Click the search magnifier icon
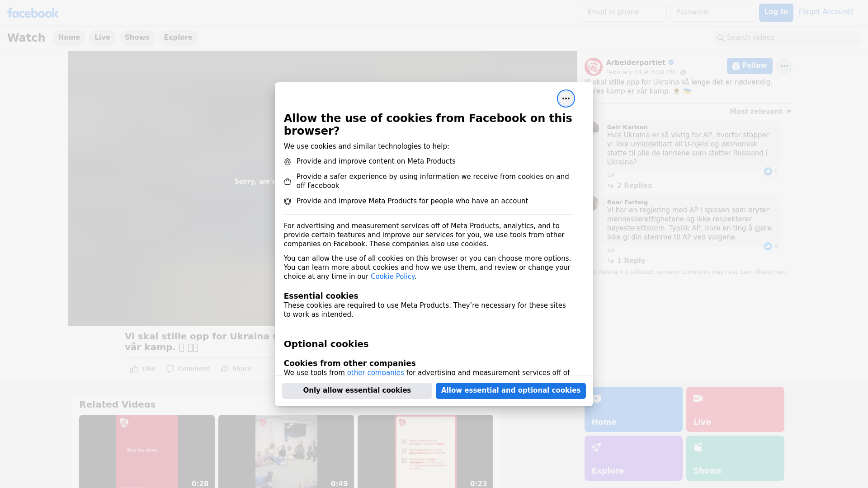The image size is (868, 488). pos(720,38)
